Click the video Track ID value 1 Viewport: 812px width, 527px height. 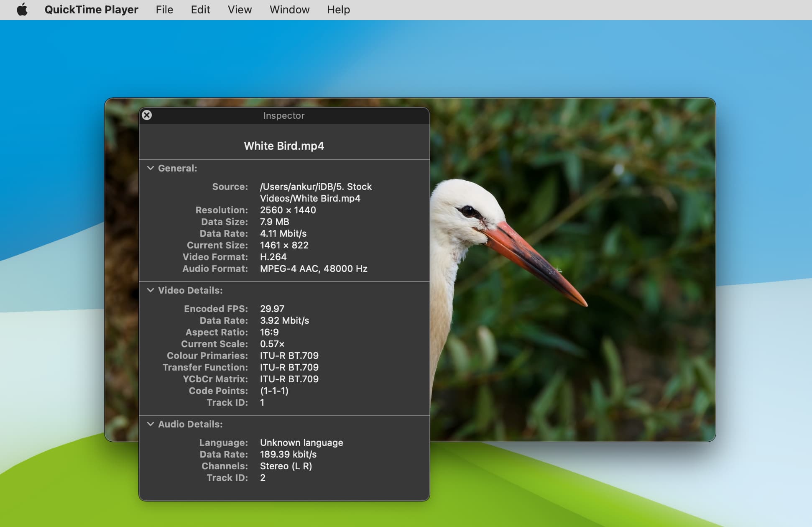pos(262,402)
